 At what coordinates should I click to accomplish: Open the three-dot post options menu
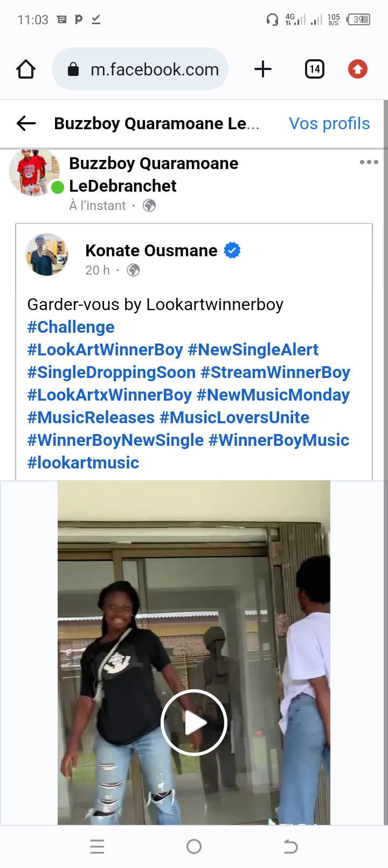coord(369,162)
